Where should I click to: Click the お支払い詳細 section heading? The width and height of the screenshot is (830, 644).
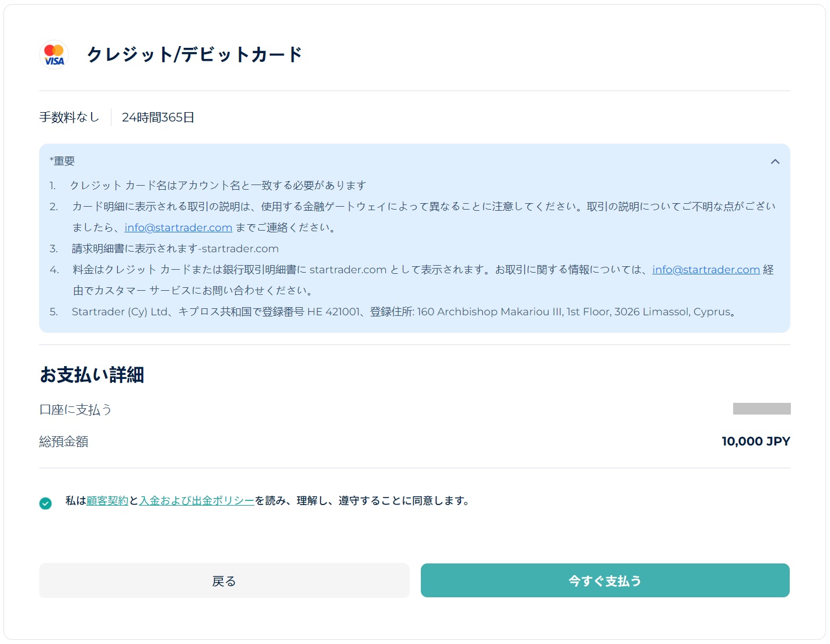coord(92,375)
